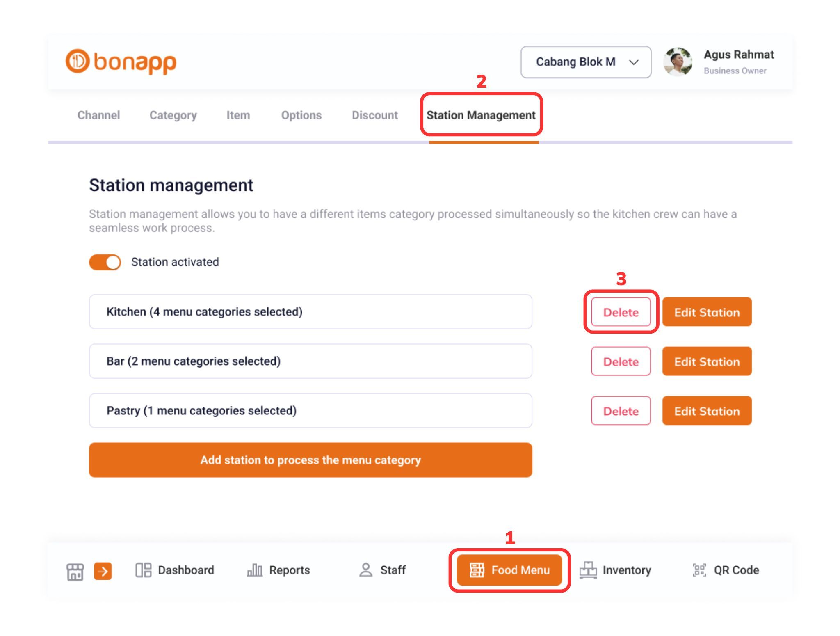Viewport: 840px width, 636px height.
Task: Click Agus Rahmat's profile avatar
Action: click(678, 62)
